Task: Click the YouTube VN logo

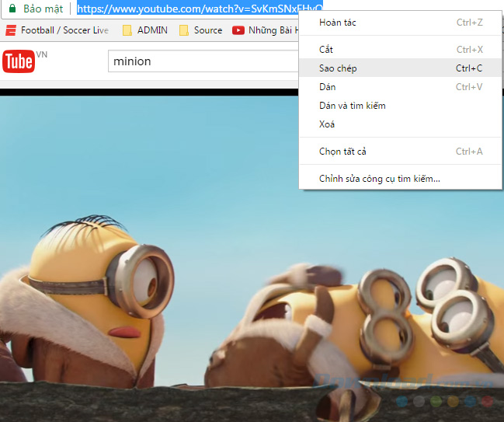Action: coord(23,61)
